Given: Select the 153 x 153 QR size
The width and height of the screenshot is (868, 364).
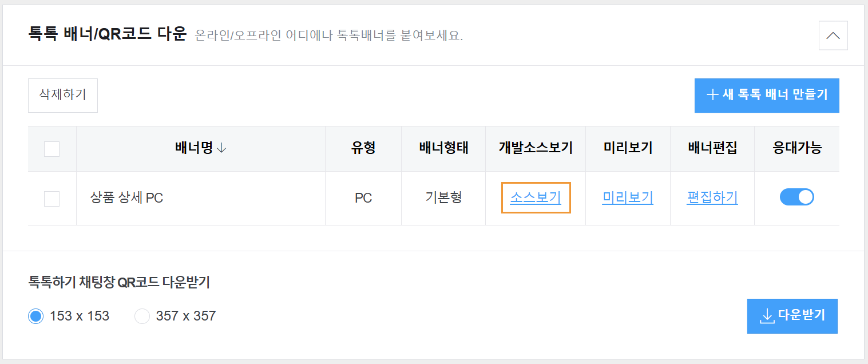Looking at the screenshot, I should tap(36, 316).
